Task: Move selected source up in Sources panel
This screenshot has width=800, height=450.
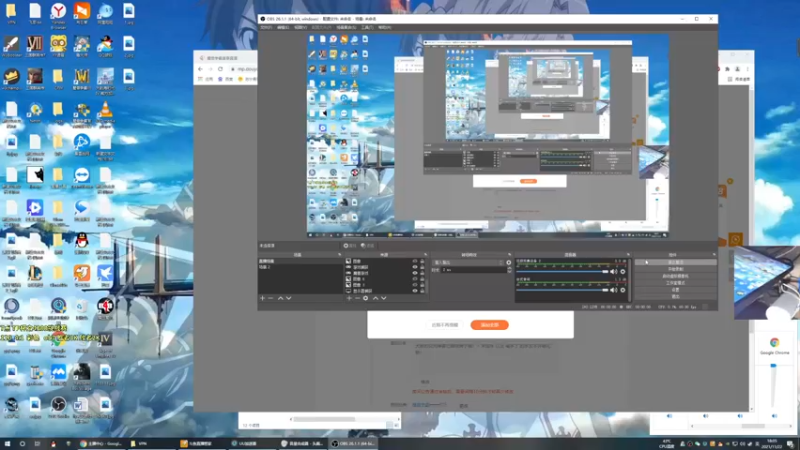Action: coord(376,298)
